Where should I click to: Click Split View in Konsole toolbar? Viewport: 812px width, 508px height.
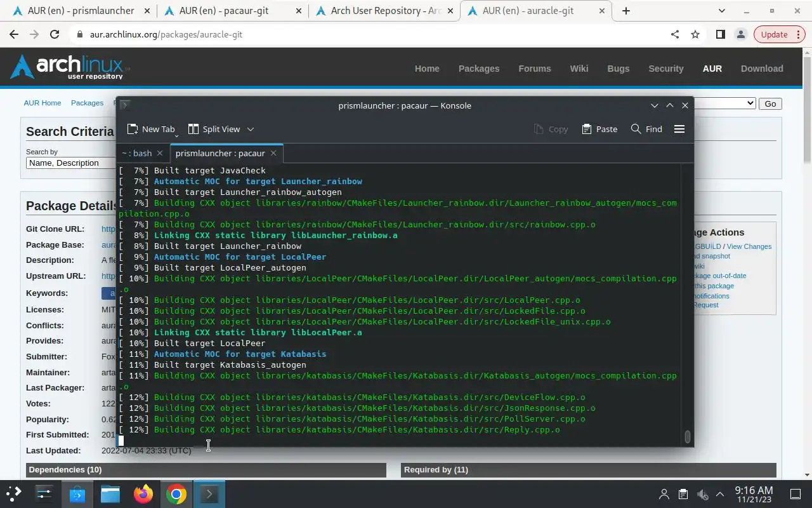214,129
